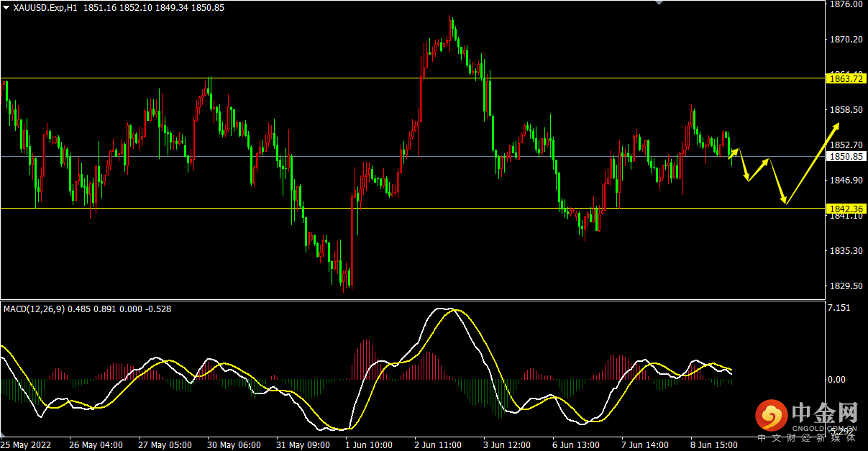The height and width of the screenshot is (451, 868).
Task: Click the 1 Jun 10:00 time label
Action: 370,445
